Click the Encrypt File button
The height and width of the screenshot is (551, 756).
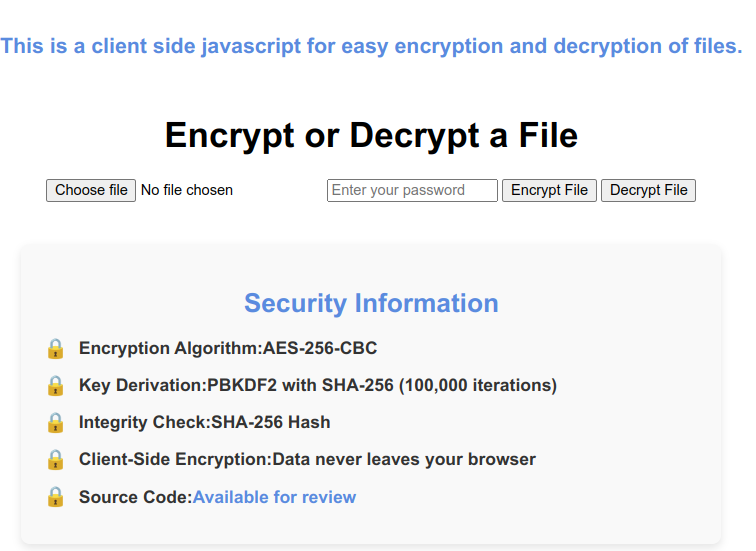(x=549, y=190)
